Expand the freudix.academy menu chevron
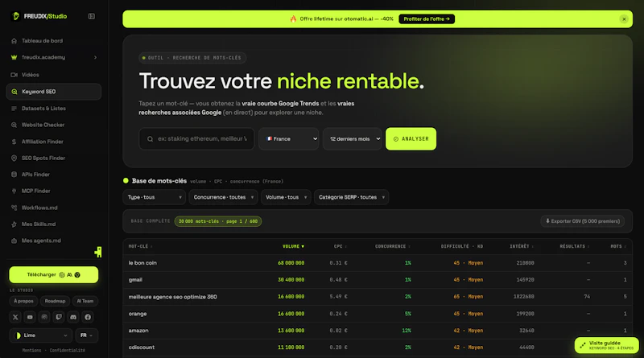 pyautogui.click(x=95, y=57)
